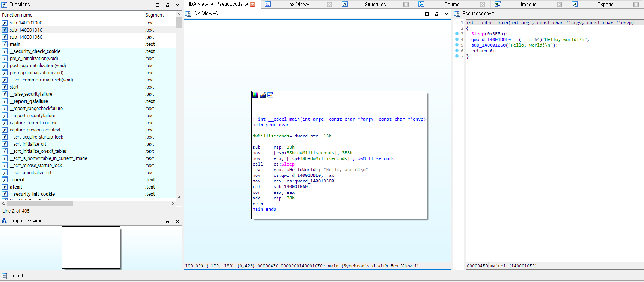
Task: Switch to the Hex View-1 tab
Action: [x=298, y=5]
